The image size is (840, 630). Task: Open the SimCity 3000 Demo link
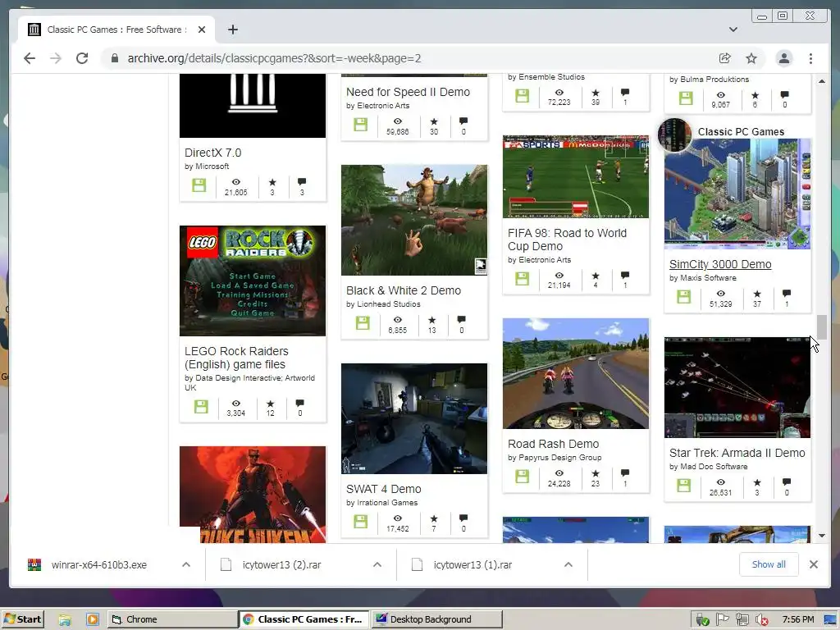(720, 264)
